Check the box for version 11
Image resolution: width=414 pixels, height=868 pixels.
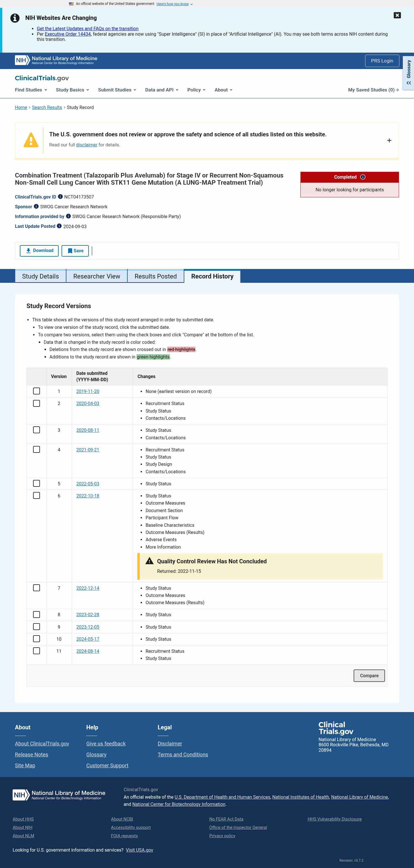click(36, 651)
